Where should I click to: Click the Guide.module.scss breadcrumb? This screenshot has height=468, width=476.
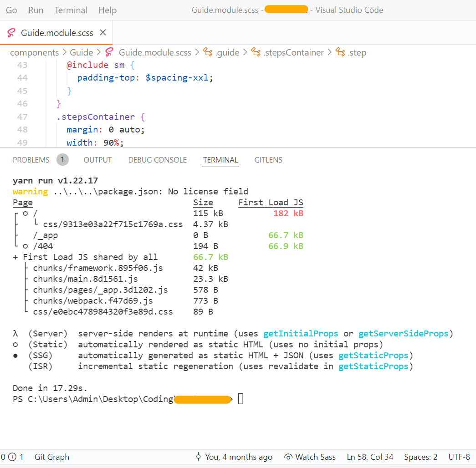[155, 52]
